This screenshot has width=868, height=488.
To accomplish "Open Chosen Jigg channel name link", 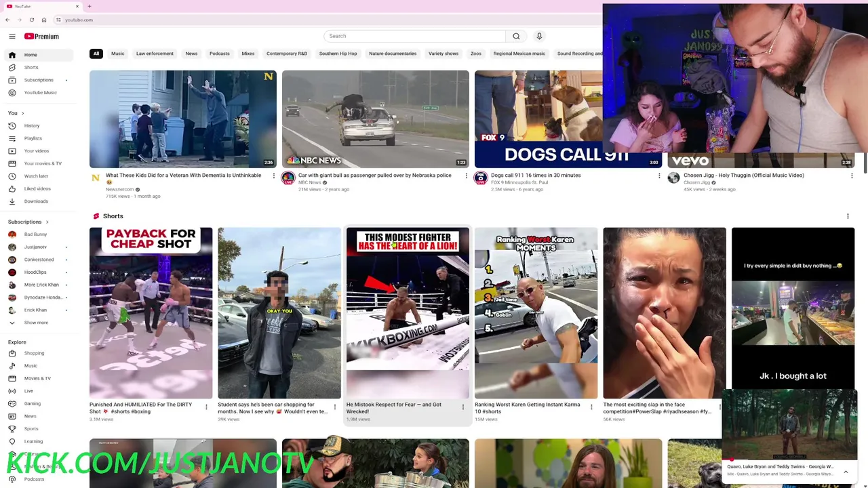I will click(x=696, y=182).
